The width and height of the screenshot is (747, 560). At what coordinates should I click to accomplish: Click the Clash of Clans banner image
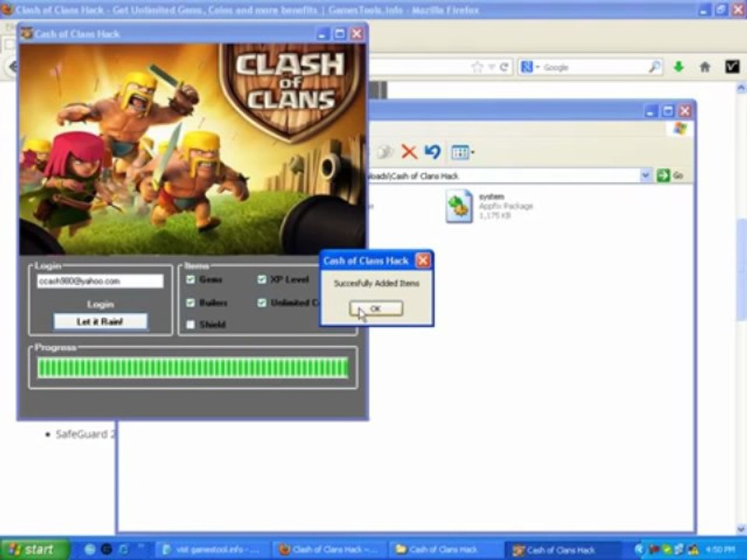(x=192, y=149)
